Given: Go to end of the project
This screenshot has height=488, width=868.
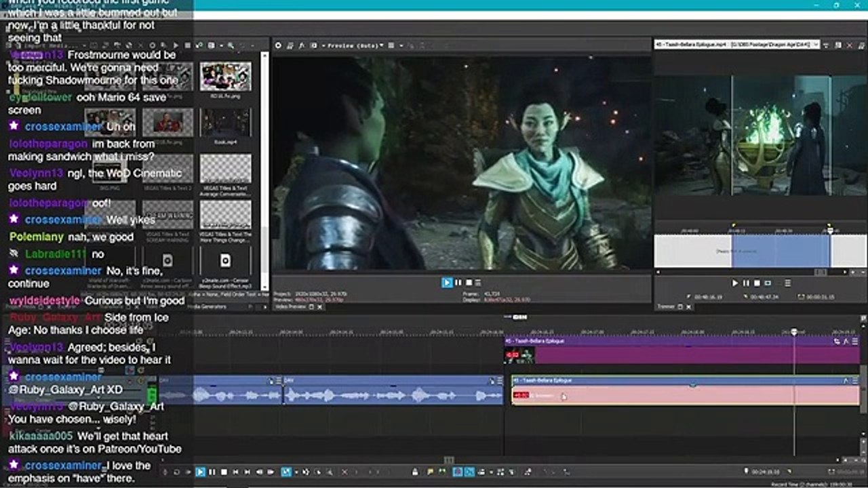Looking at the screenshot, I should [247, 472].
